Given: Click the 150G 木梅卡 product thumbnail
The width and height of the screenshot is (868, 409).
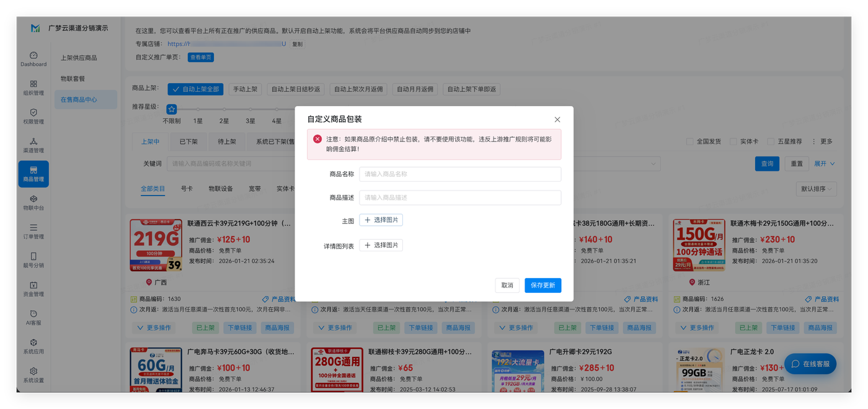Looking at the screenshot, I should 699,245.
